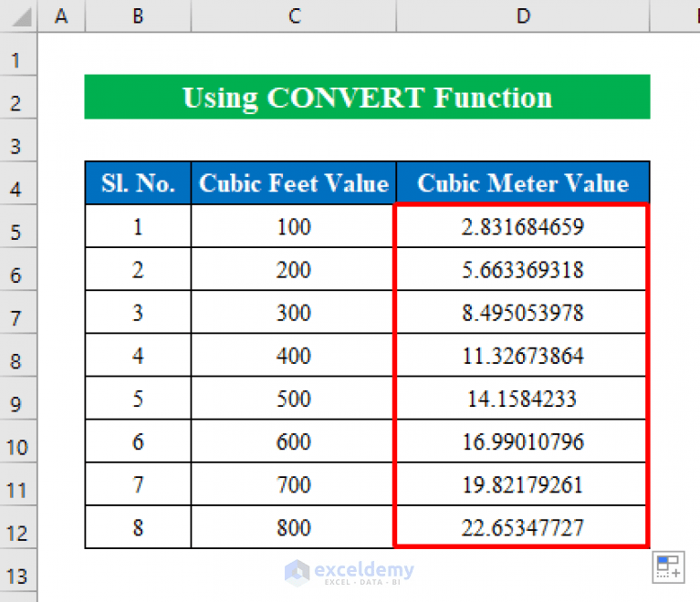Select Sl. No. cell in the 200 row

pos(138,269)
